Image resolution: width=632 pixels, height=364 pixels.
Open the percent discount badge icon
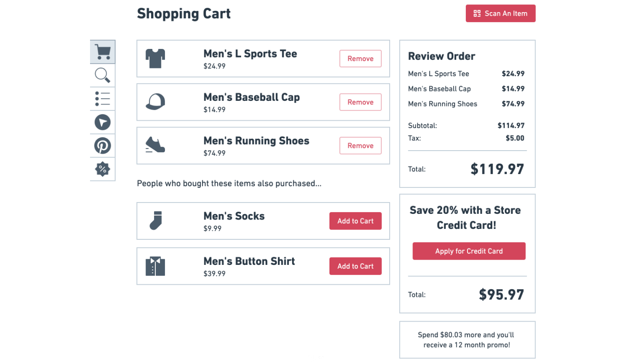(x=103, y=169)
